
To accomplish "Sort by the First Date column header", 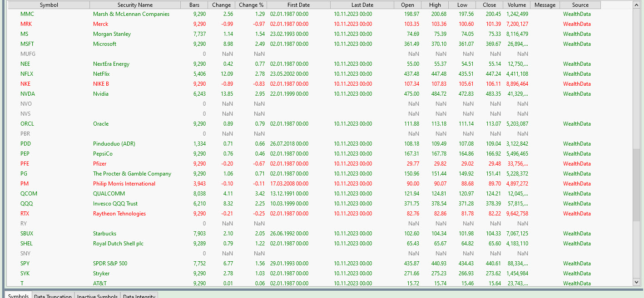I will pos(298,5).
